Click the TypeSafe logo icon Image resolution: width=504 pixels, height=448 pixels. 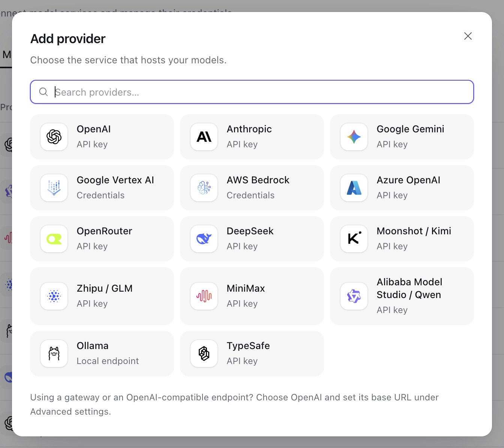204,354
